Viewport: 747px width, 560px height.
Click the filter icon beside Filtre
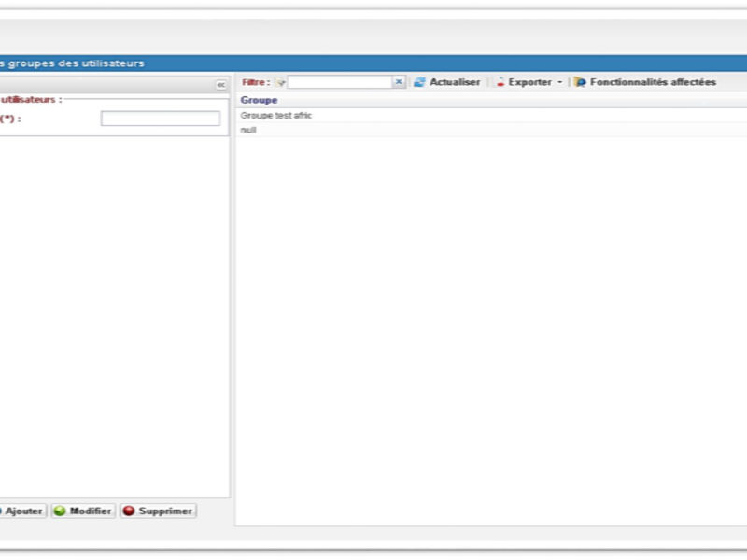(x=280, y=82)
